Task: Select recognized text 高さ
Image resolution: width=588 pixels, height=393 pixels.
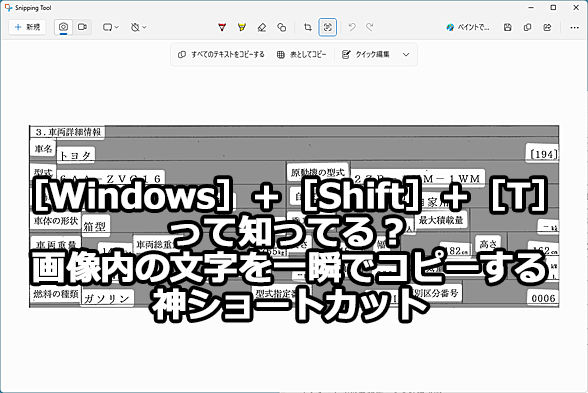Action: (488, 244)
